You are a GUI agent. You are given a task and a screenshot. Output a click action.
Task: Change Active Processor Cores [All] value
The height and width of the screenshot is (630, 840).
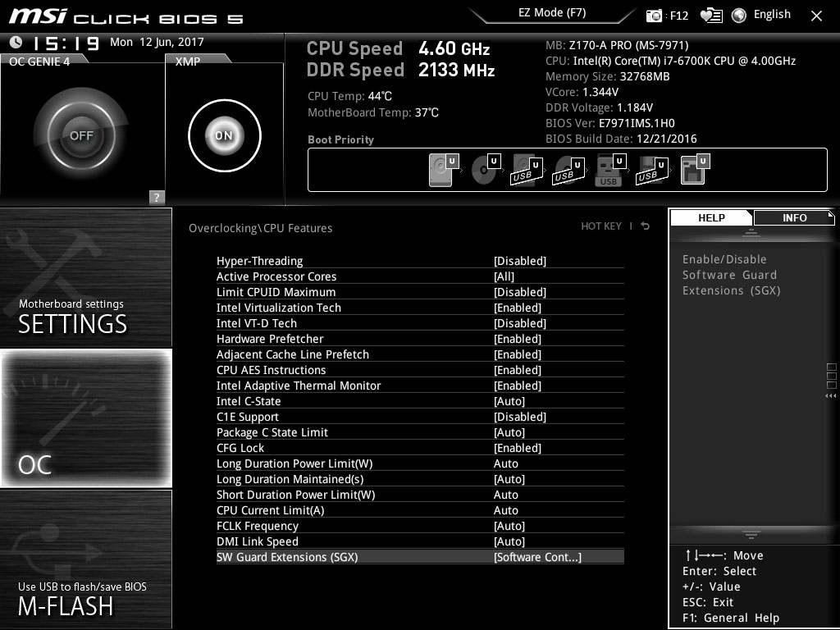[x=504, y=276]
